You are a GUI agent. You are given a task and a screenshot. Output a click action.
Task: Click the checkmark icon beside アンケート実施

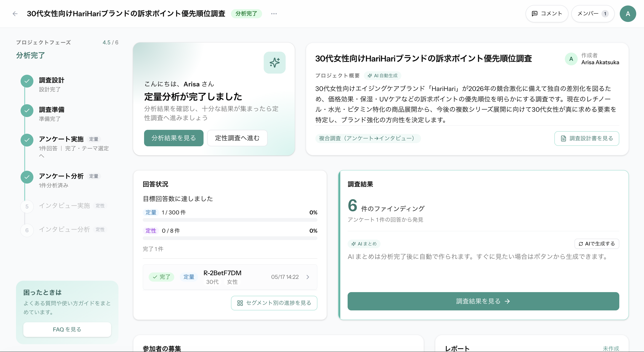(27, 140)
